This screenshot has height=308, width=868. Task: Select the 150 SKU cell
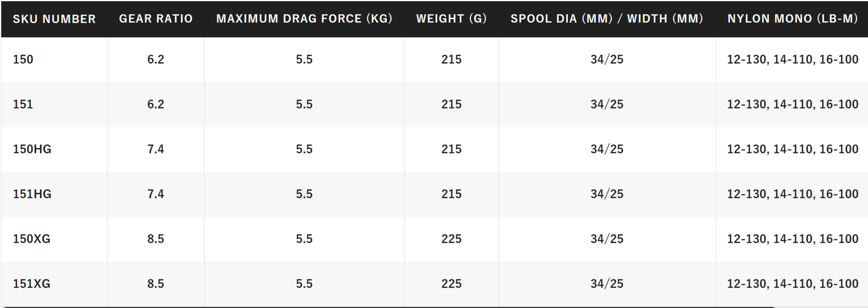point(23,59)
